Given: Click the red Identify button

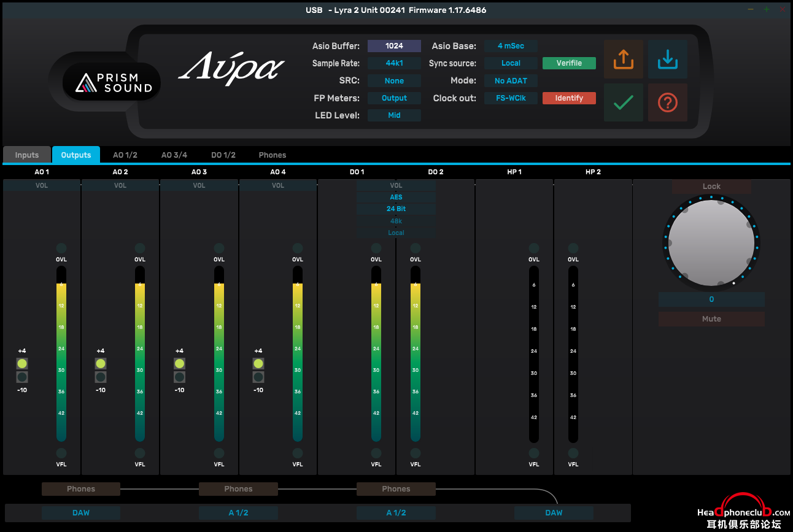Looking at the screenshot, I should pos(569,98).
